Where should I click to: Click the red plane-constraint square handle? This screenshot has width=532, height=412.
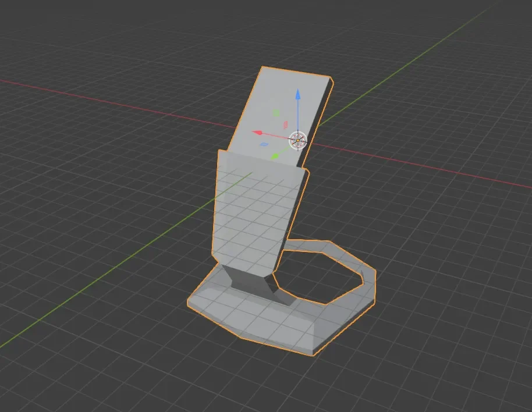coord(286,125)
